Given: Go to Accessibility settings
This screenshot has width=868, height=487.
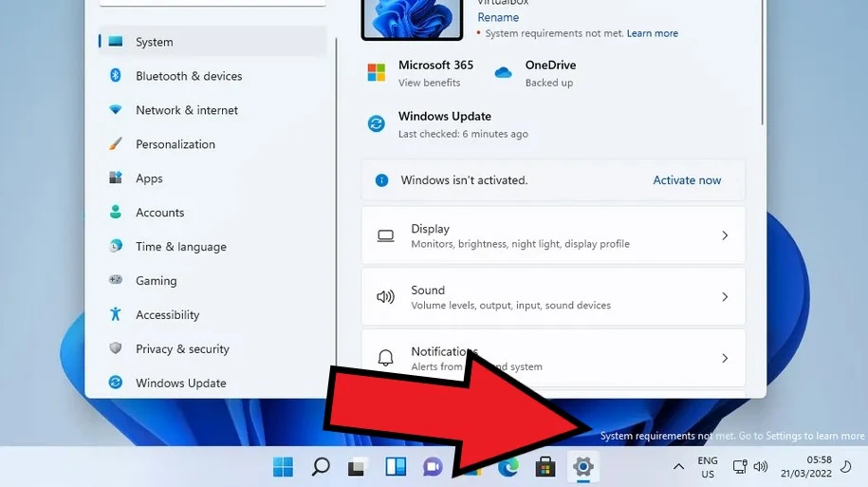Looking at the screenshot, I should click(x=212, y=314).
